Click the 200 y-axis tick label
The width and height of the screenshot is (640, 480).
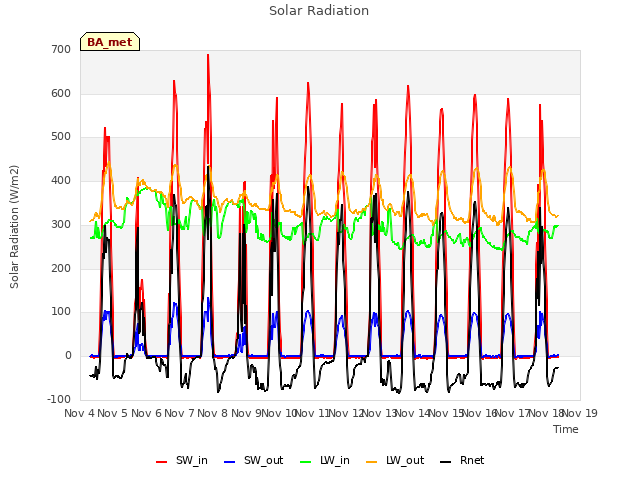[x=61, y=268]
